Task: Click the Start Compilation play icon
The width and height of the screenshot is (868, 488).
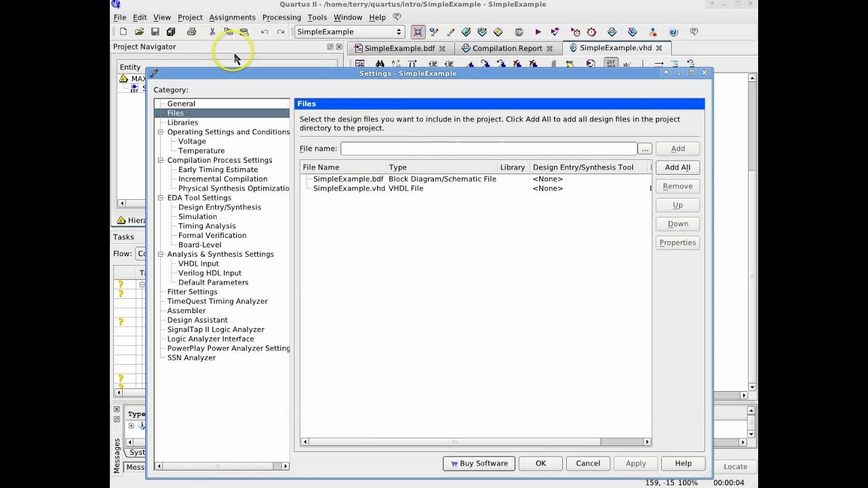Action: pos(538,32)
